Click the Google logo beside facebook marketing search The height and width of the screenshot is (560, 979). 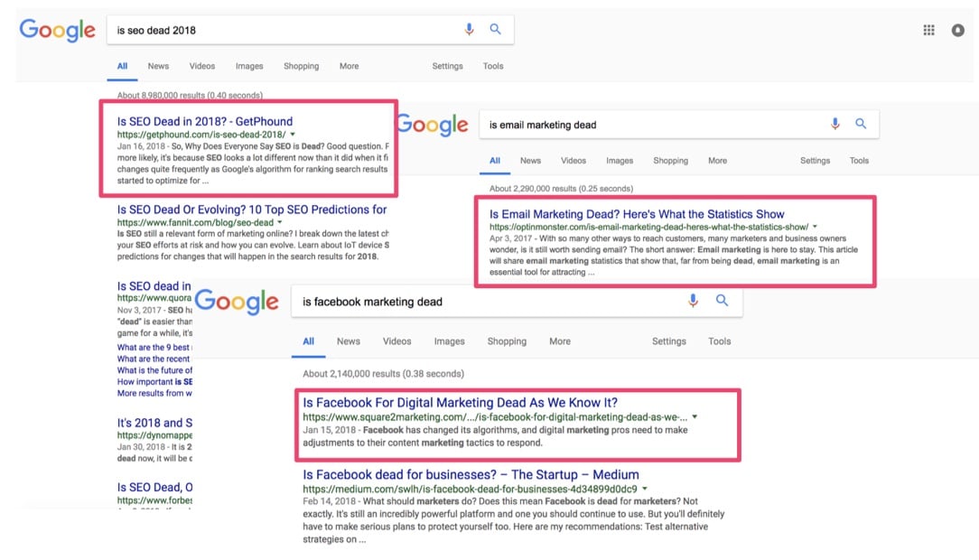coord(237,303)
